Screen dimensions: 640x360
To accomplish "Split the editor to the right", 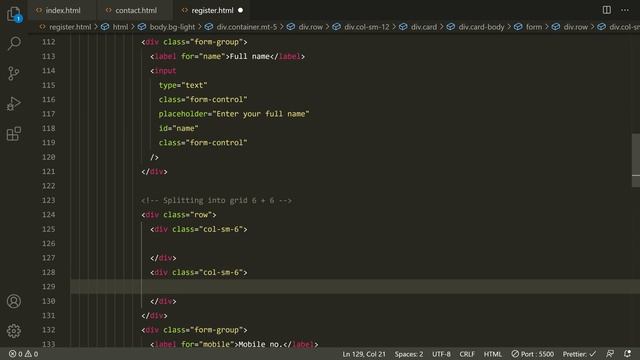I will [607, 10].
